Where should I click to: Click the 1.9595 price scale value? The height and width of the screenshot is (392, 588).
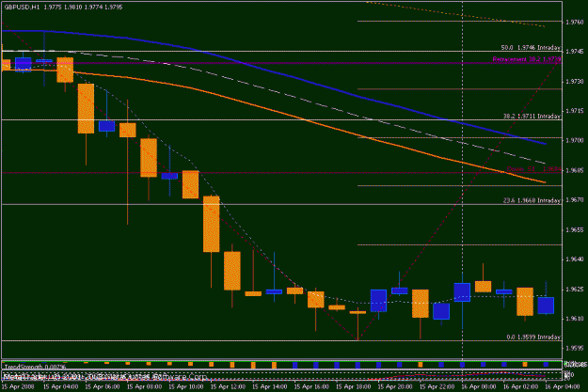pyautogui.click(x=575, y=349)
